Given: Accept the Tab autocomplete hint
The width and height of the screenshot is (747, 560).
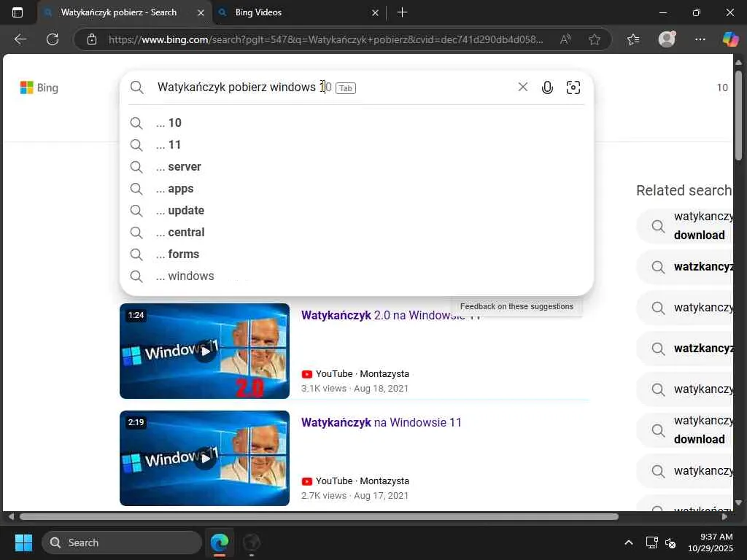Looking at the screenshot, I should (x=346, y=88).
